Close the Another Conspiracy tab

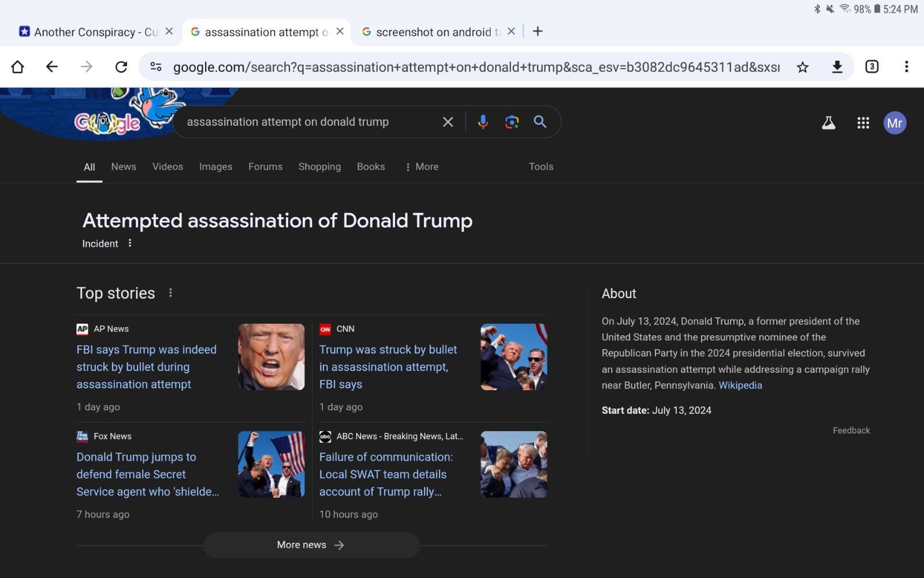pos(169,31)
